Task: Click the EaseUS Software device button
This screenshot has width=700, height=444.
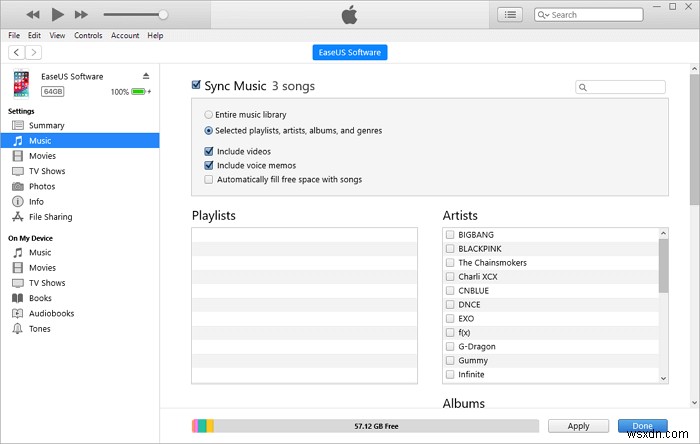Action: [x=350, y=52]
